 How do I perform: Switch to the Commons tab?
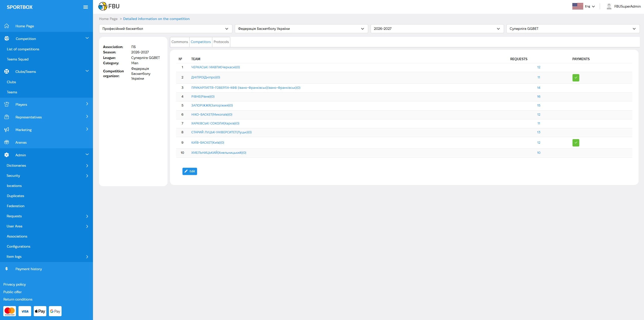(180, 42)
